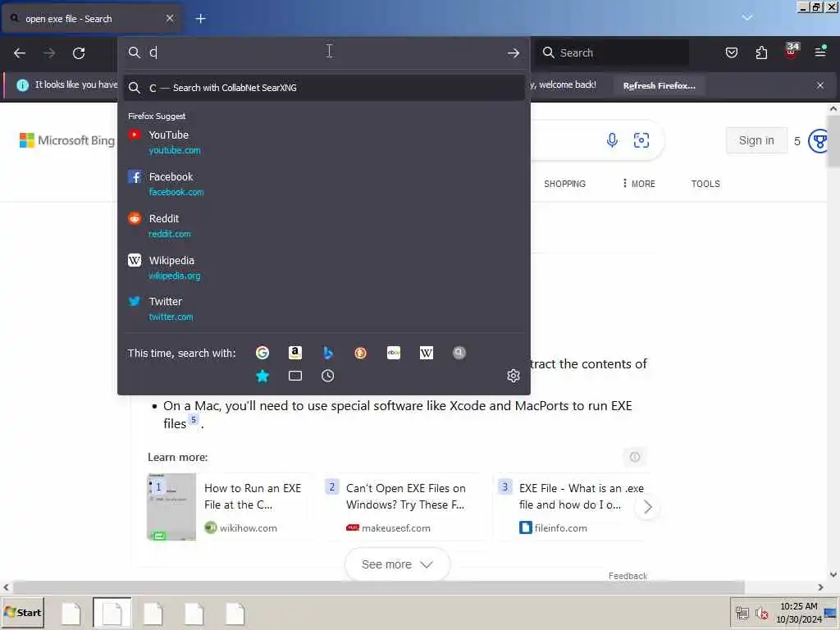Image resolution: width=840 pixels, height=630 pixels.
Task: Open the SHOPPING tab on Bing
Action: [564, 184]
